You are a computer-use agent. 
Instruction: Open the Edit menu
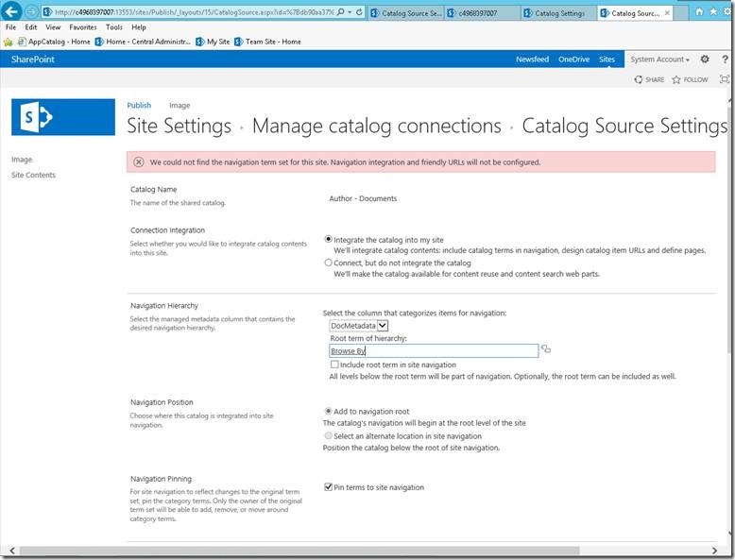click(31, 27)
